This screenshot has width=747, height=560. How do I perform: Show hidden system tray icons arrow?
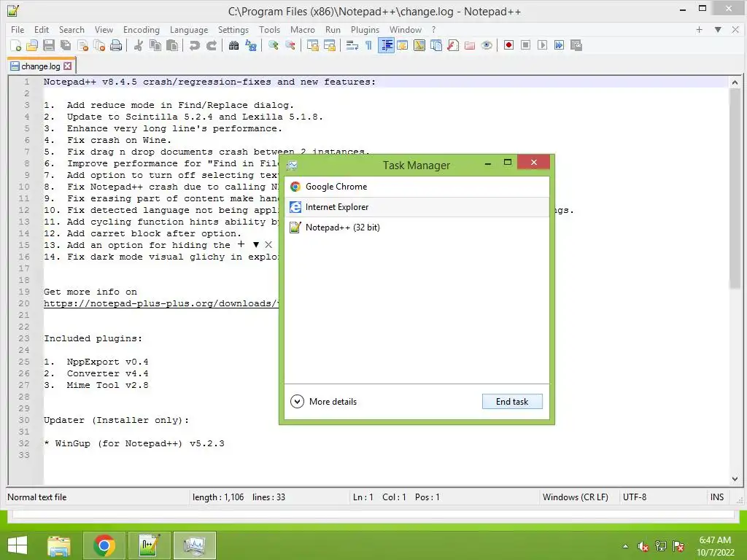click(x=625, y=546)
